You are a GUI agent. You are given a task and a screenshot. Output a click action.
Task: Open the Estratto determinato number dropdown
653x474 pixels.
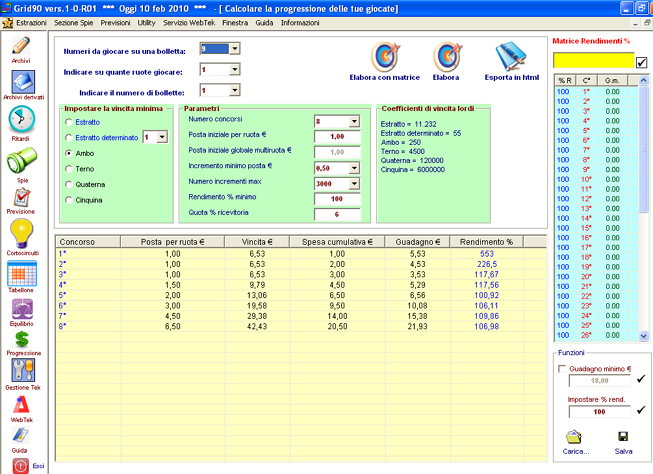tap(162, 137)
